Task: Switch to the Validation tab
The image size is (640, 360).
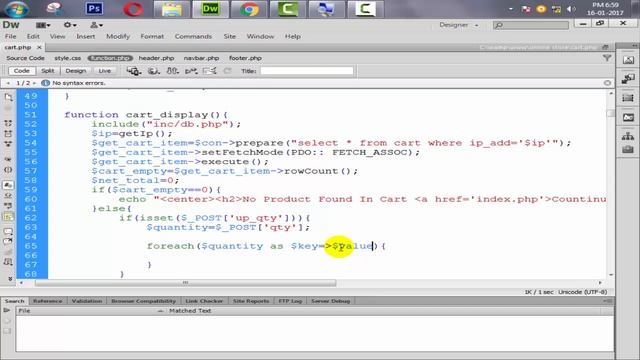Action: tap(87, 301)
